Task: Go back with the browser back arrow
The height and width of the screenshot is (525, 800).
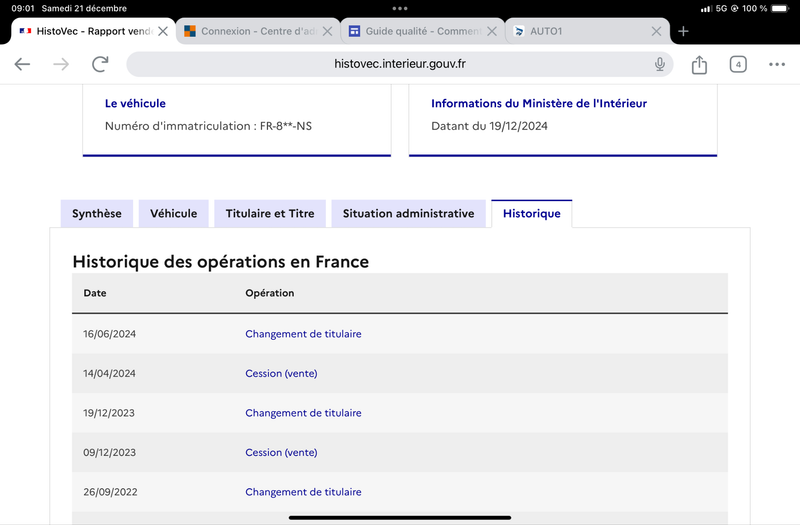Action: click(x=22, y=64)
